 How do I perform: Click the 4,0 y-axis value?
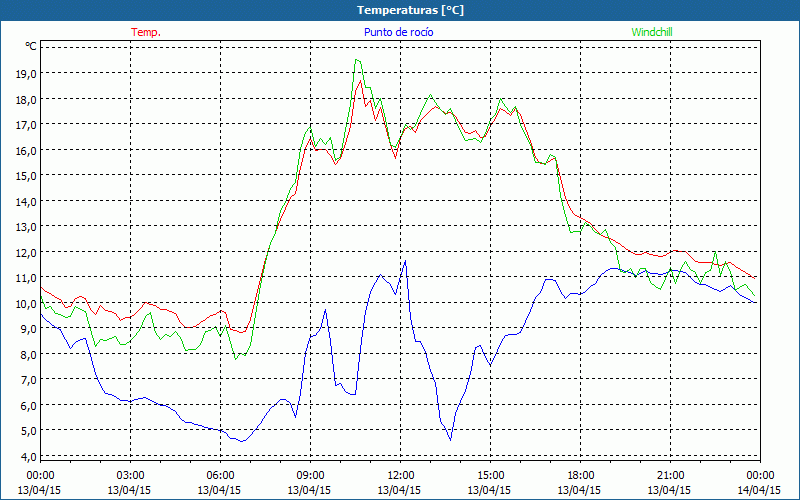(29, 456)
